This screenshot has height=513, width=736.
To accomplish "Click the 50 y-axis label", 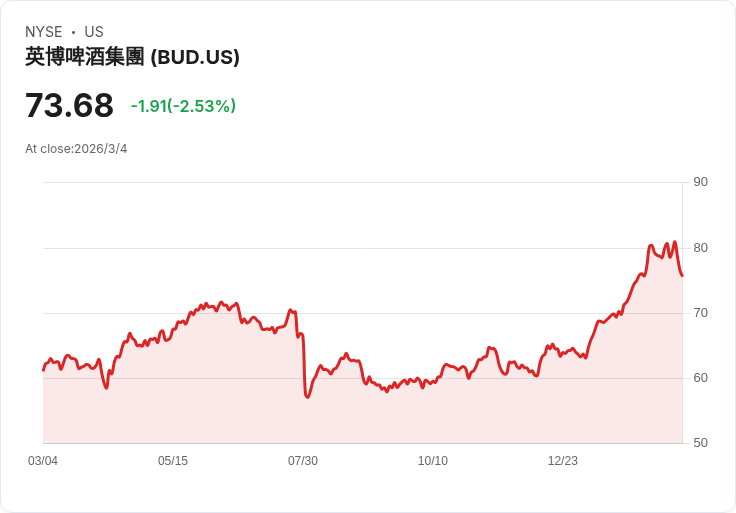I will 700,443.
